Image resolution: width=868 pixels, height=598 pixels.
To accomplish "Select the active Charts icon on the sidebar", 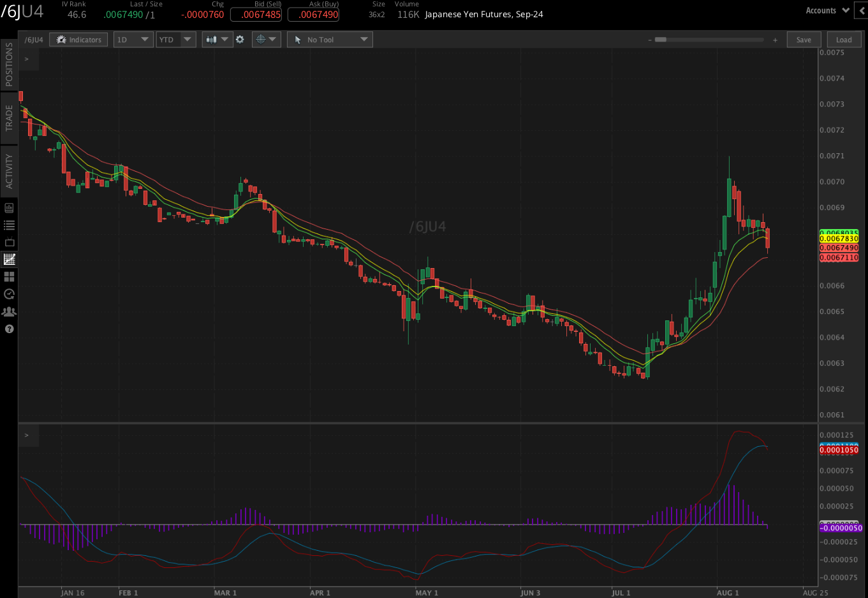I will click(x=9, y=259).
